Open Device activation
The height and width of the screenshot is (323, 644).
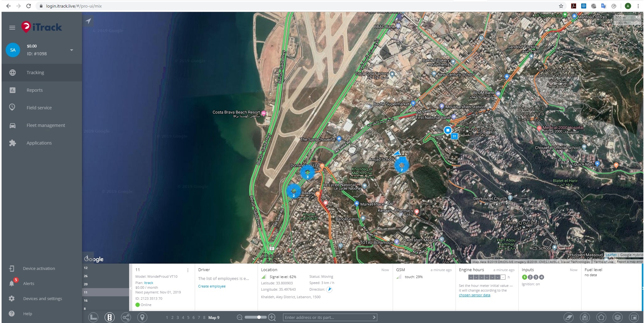coord(41,269)
